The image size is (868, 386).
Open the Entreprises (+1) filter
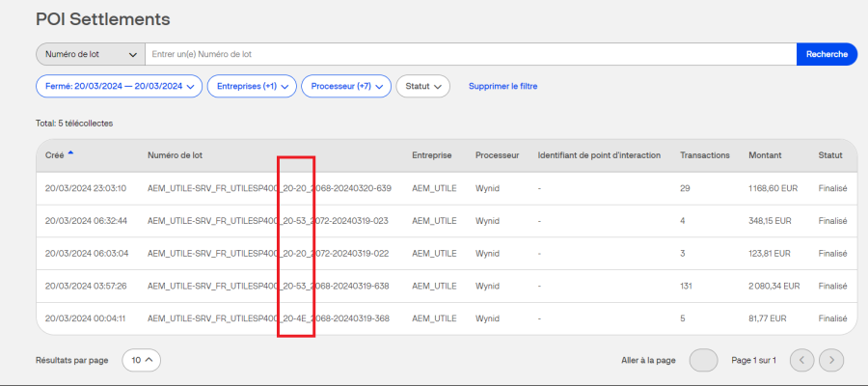[x=252, y=86]
